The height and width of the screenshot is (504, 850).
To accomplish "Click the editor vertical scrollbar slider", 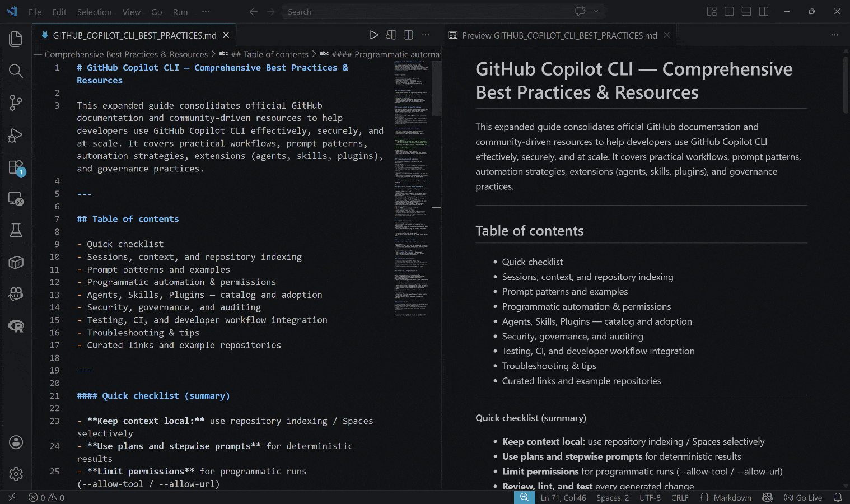I will pyautogui.click(x=437, y=88).
